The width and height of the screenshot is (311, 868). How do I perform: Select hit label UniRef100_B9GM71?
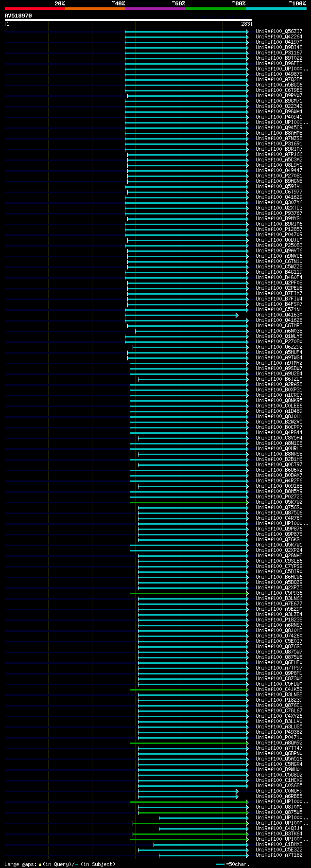tap(279, 101)
